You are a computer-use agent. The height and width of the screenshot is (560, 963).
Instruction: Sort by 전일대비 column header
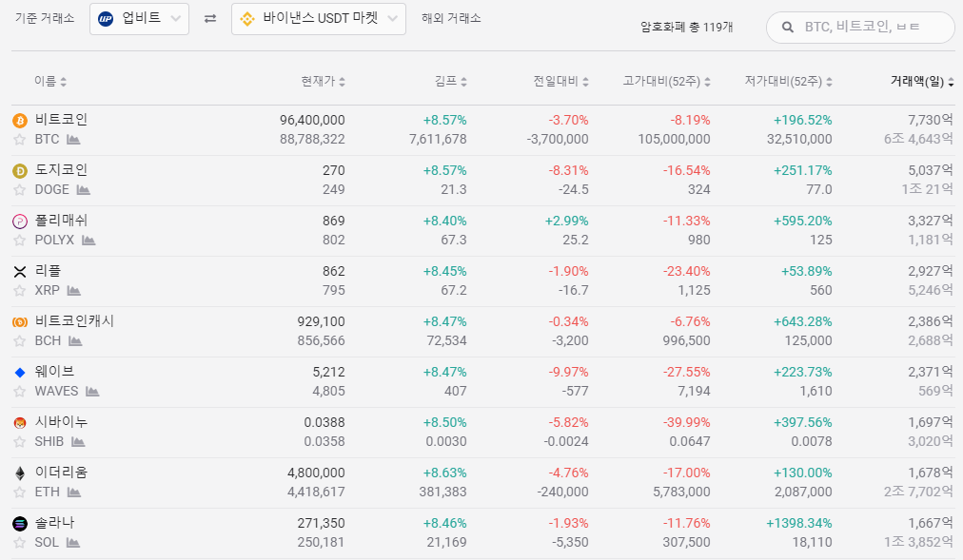click(x=560, y=82)
